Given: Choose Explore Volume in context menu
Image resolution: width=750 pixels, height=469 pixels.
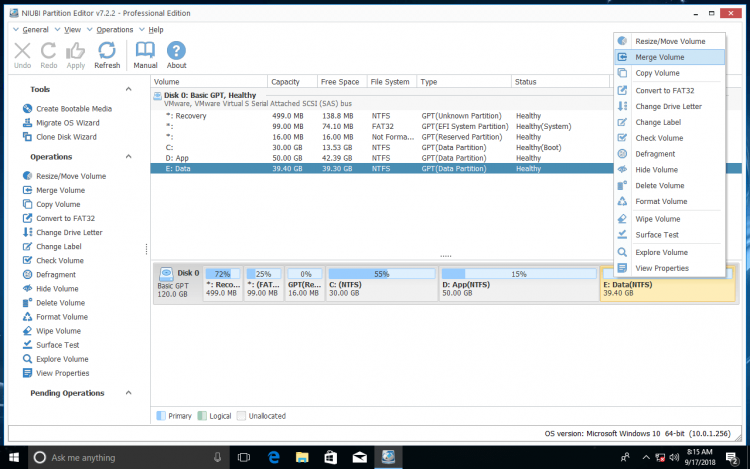Looking at the screenshot, I should [x=670, y=252].
